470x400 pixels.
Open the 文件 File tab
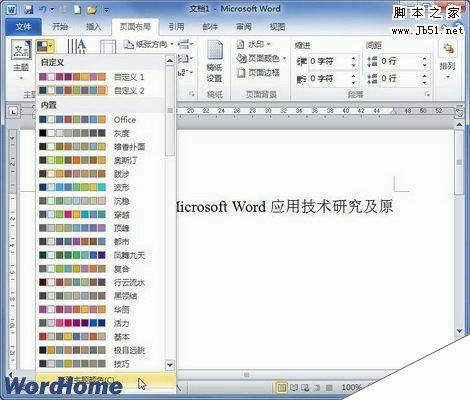23,27
